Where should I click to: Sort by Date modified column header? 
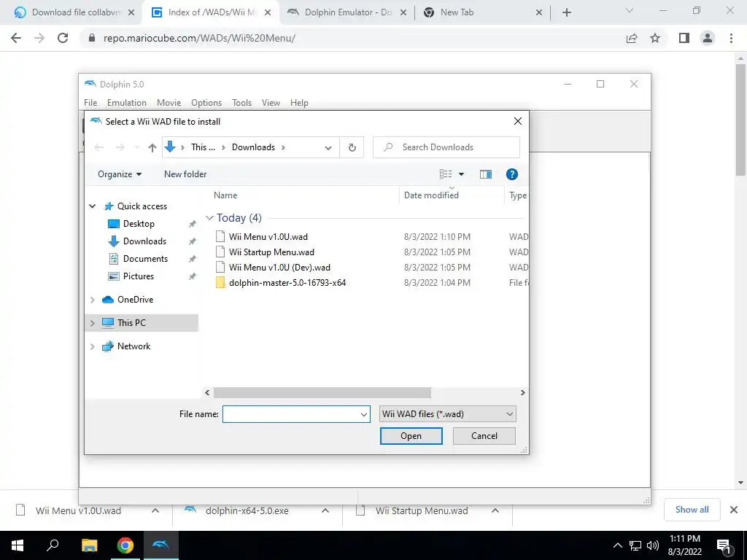pyautogui.click(x=431, y=195)
